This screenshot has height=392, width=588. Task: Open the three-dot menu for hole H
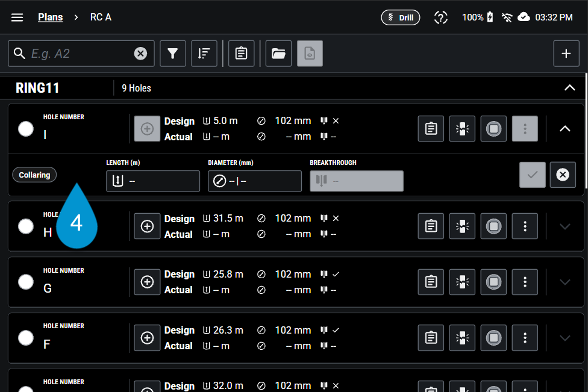525,226
